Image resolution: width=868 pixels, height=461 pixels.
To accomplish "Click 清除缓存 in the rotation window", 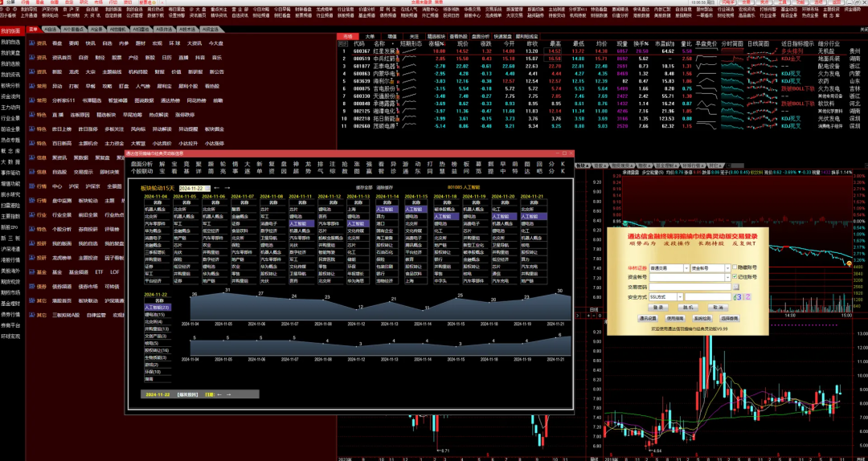I will 385,188.
